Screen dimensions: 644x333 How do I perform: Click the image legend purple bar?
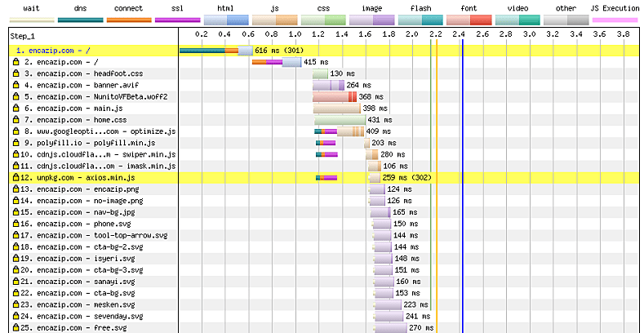(x=372, y=20)
